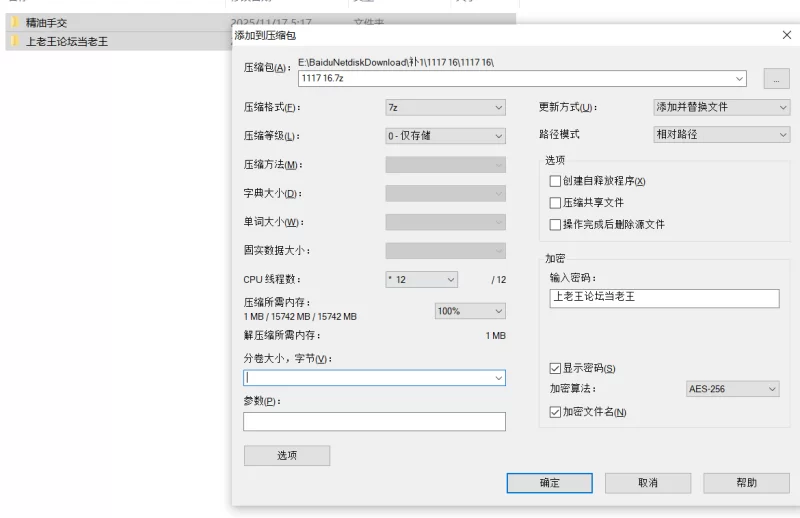Click the 选项 button
Viewport: 800px width, 518px height.
[286, 456]
